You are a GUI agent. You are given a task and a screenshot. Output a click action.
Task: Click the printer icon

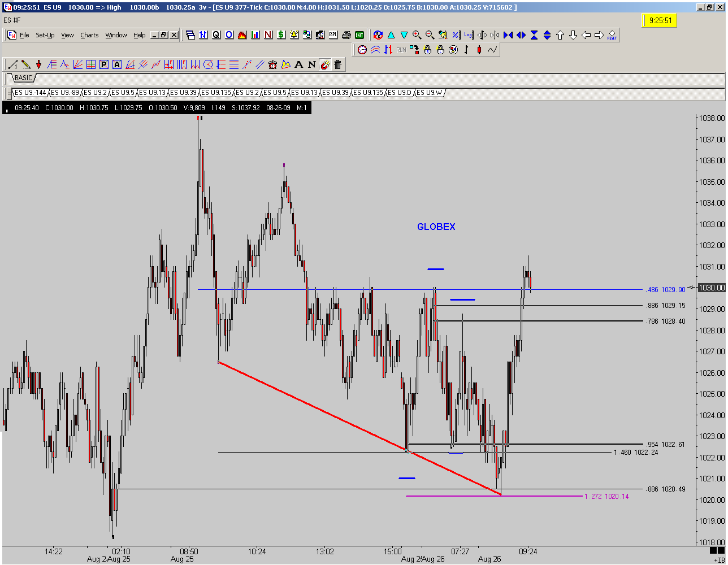coord(346,35)
